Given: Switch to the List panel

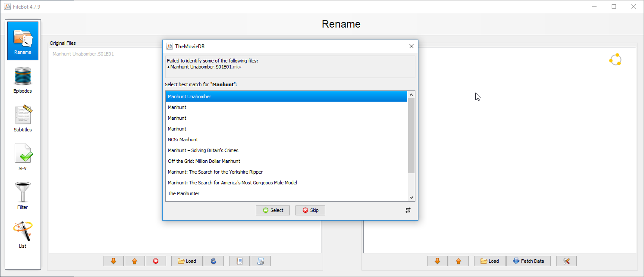Looking at the screenshot, I should coord(23,235).
